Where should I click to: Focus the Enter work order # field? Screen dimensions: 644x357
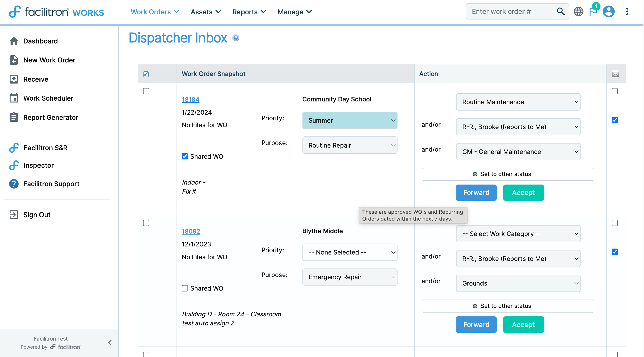coord(509,11)
